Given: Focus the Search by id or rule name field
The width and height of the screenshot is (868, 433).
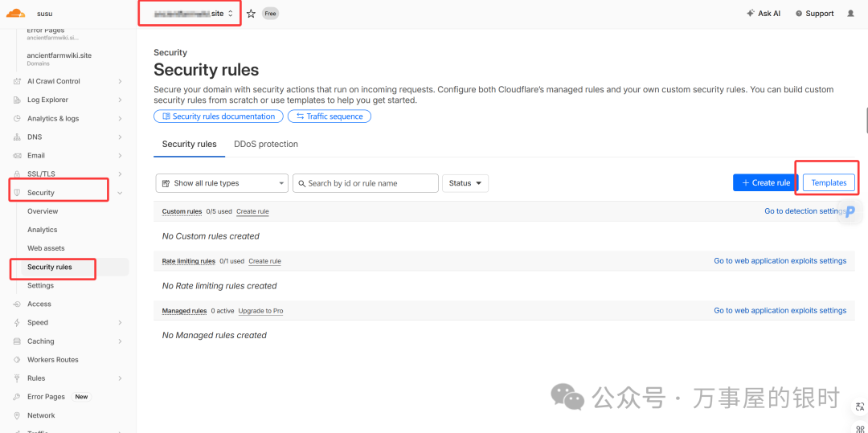Looking at the screenshot, I should point(366,183).
